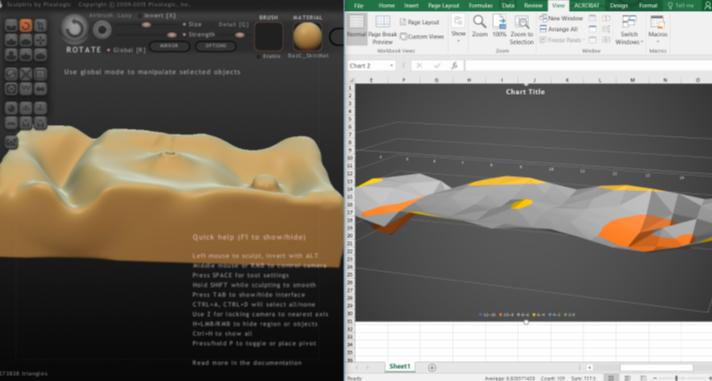Click the Reduce Brush tool in Sculptris
Screen dimensions: 712x381
point(11,74)
